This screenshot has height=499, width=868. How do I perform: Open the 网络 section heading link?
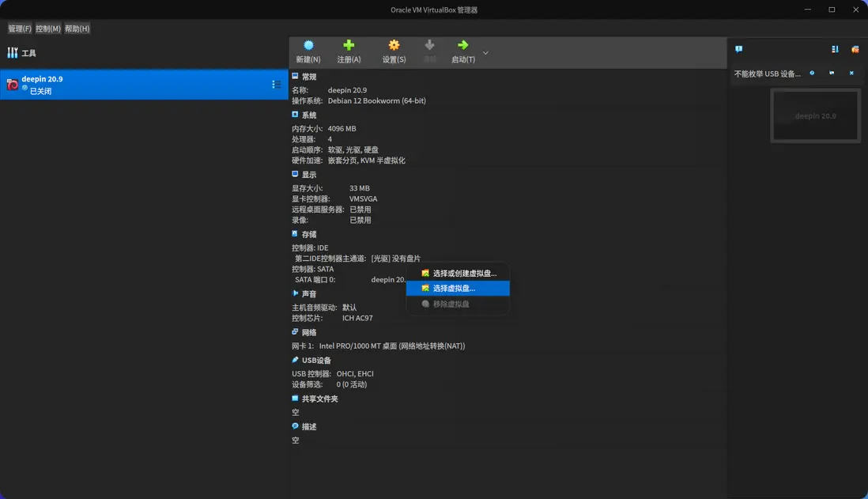click(309, 332)
